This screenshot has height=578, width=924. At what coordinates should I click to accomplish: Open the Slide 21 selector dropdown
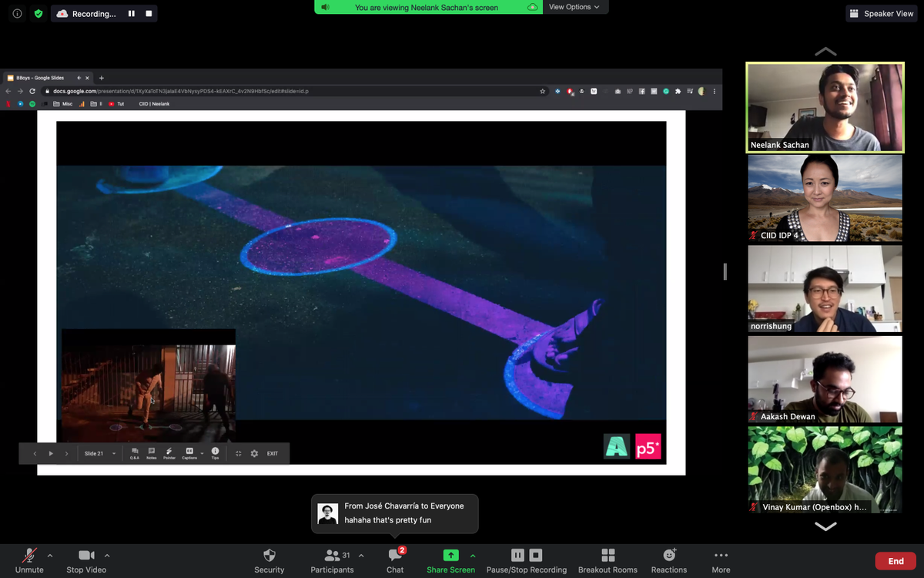click(100, 453)
